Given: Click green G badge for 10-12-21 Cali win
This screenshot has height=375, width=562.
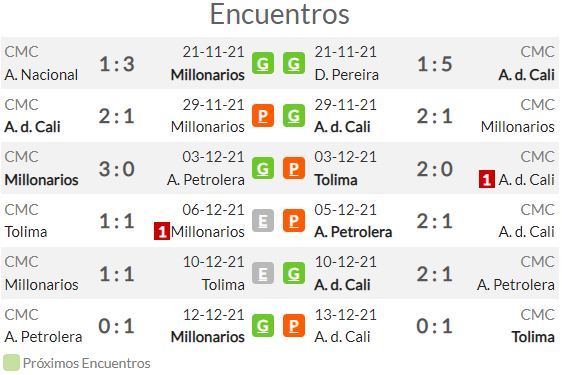Looking at the screenshot, I should coord(294,273).
